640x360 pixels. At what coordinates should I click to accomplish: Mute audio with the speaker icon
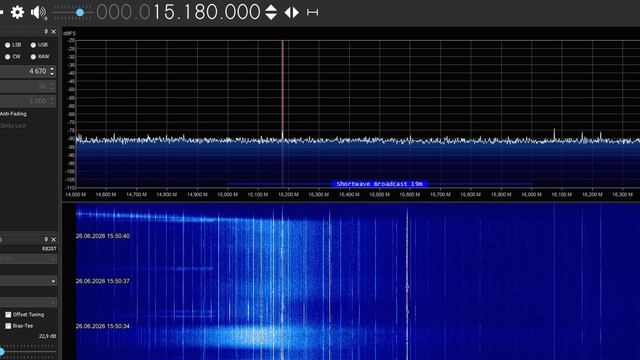[38, 13]
